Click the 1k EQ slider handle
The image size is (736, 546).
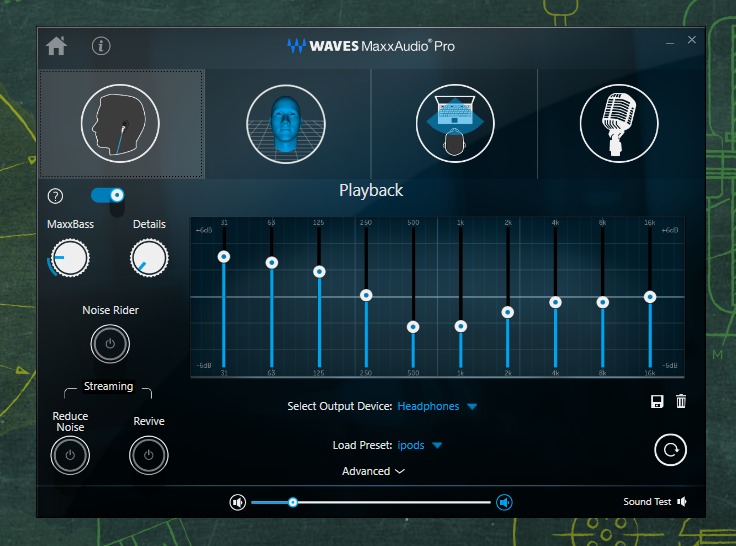[461, 326]
